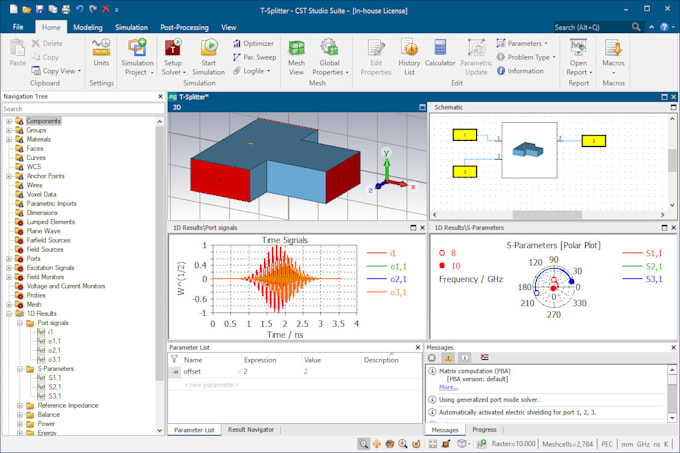680x453 pixels.
Task: Click the search magnifier icon in title bar
Action: [x=636, y=27]
